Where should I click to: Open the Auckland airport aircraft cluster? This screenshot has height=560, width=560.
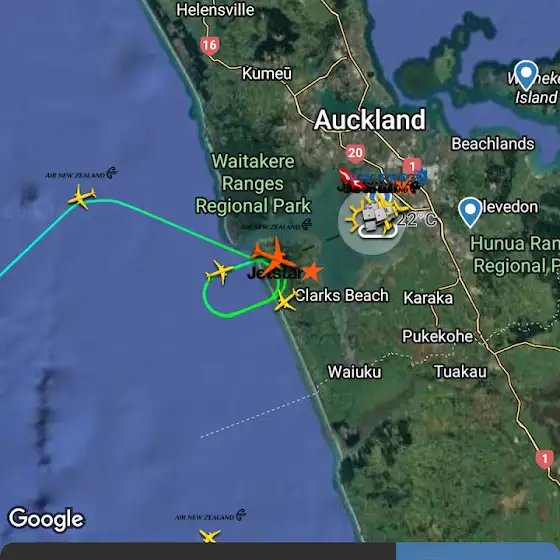point(371,219)
